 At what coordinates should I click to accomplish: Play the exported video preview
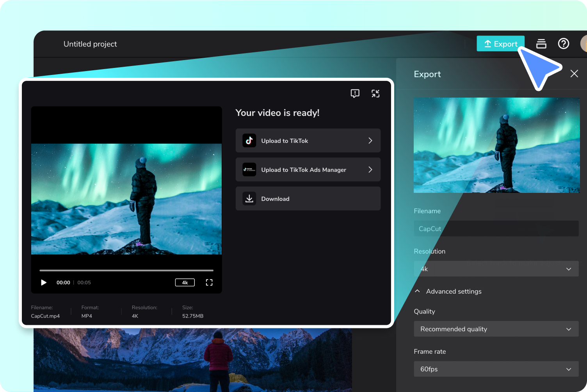click(x=44, y=282)
